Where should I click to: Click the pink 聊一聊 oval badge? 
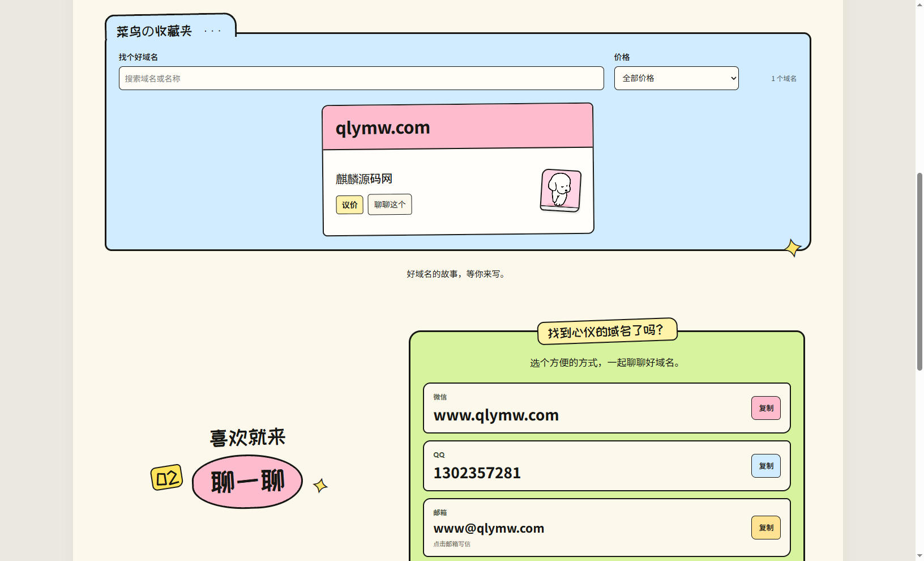point(247,482)
